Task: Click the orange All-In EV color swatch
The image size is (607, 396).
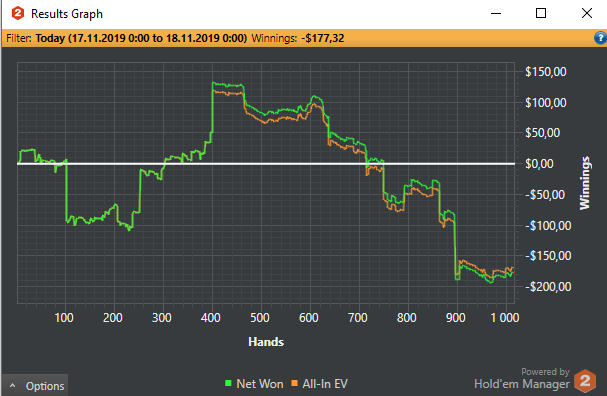Action: [295, 383]
